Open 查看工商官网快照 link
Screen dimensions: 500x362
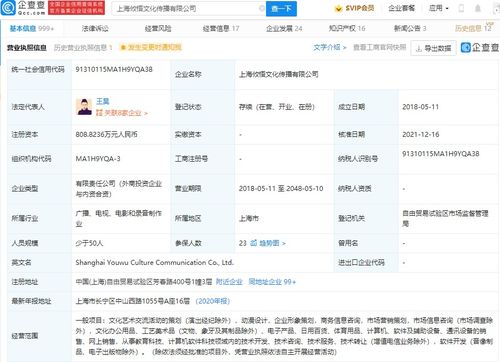click(x=379, y=47)
